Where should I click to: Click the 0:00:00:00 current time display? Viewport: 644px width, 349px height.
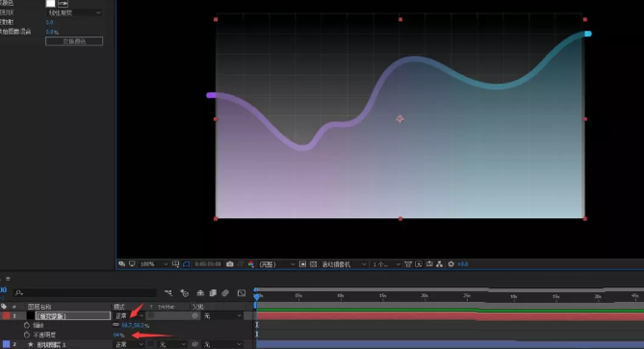click(208, 264)
